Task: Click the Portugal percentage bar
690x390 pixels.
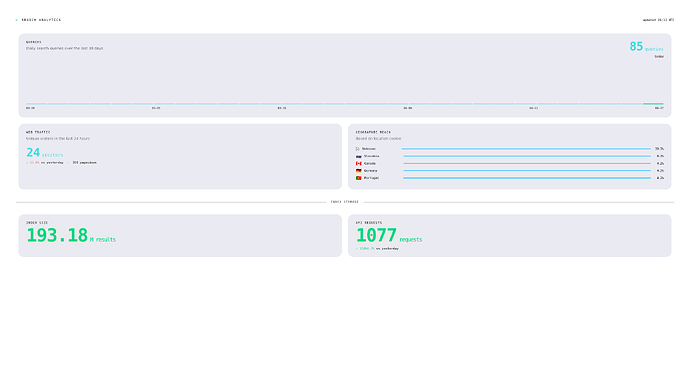Action: point(527,178)
